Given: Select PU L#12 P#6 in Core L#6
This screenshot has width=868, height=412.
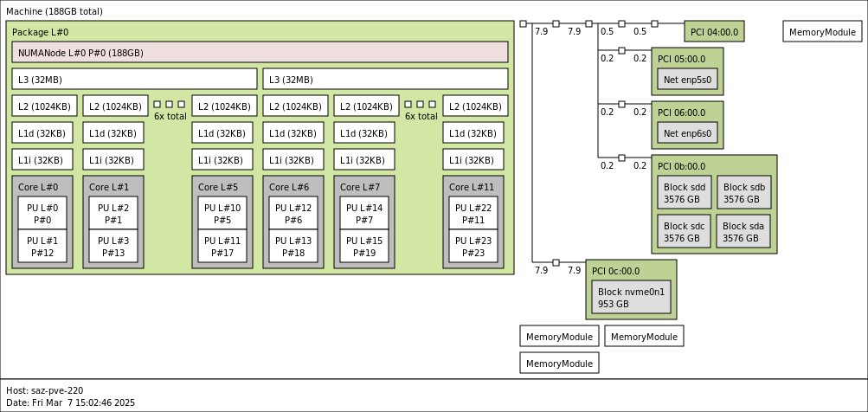Looking at the screenshot, I should tap(293, 214).
